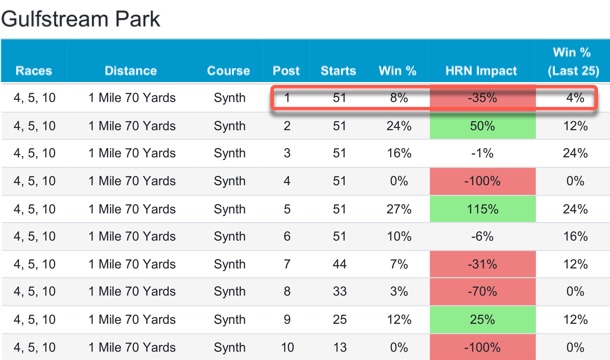Viewport: 610px width, 360px height.
Task: Click the 44 Starts cell
Action: (339, 264)
